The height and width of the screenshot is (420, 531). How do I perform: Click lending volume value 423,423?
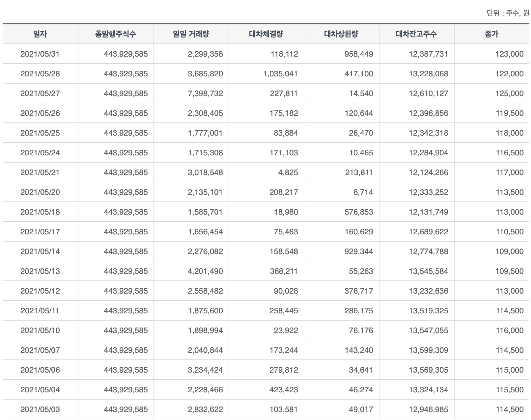pos(284,390)
